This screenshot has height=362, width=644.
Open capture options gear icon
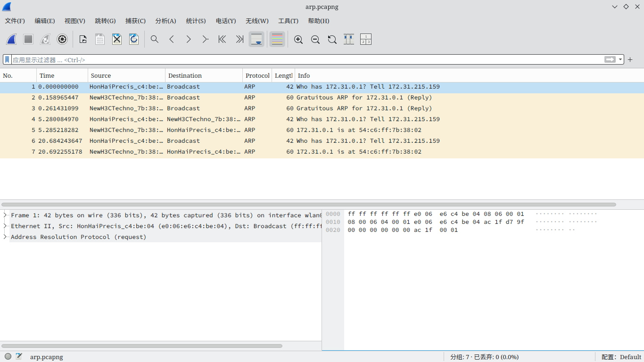click(x=62, y=40)
